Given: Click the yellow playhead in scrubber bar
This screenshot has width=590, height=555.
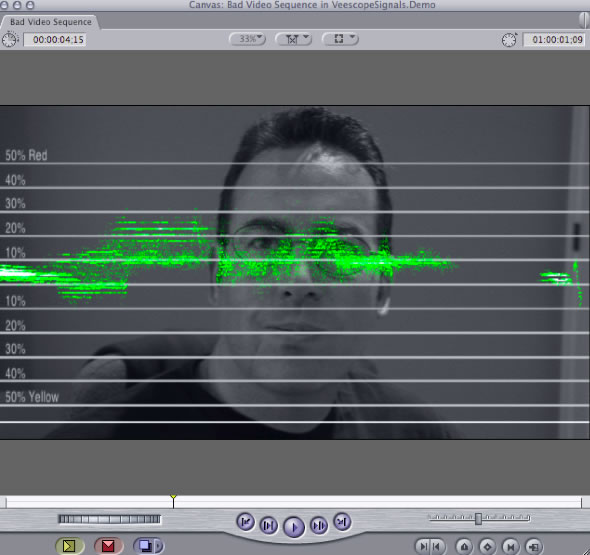Looking at the screenshot, I should coord(173,497).
